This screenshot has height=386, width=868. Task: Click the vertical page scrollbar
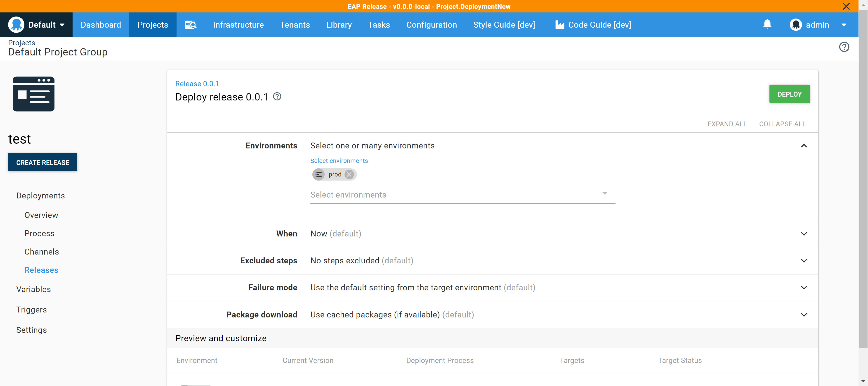pyautogui.click(x=863, y=179)
